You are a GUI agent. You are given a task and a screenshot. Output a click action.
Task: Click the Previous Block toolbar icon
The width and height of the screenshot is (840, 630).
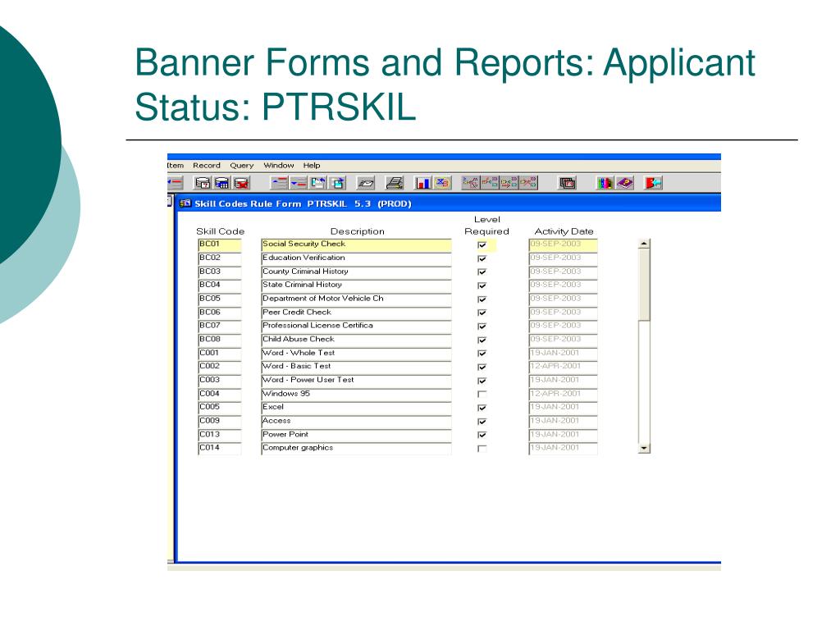(317, 183)
